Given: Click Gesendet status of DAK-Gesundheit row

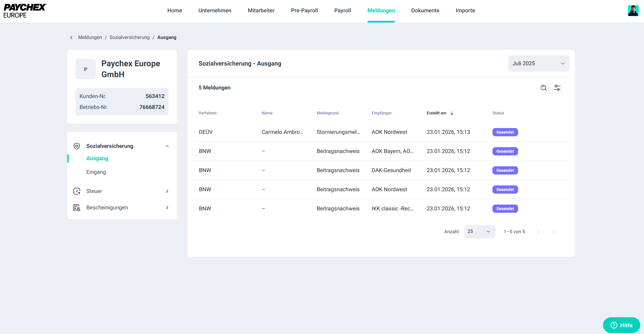Looking at the screenshot, I should coord(505,170).
